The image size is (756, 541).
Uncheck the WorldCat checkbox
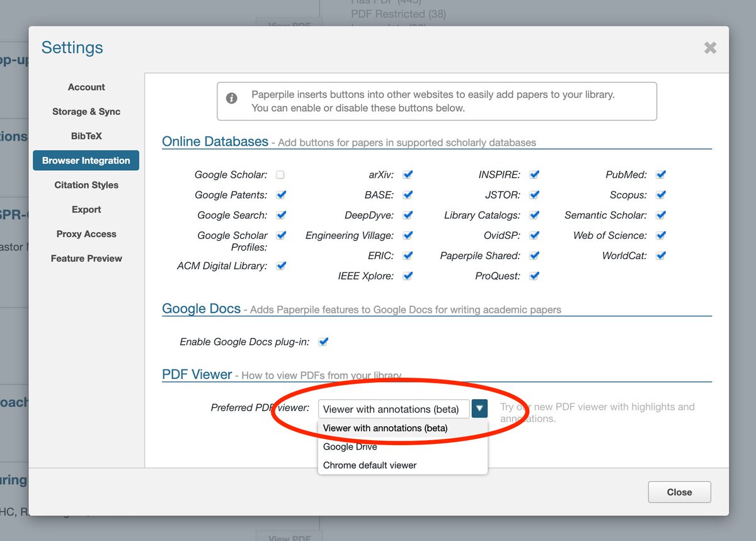pyautogui.click(x=661, y=255)
